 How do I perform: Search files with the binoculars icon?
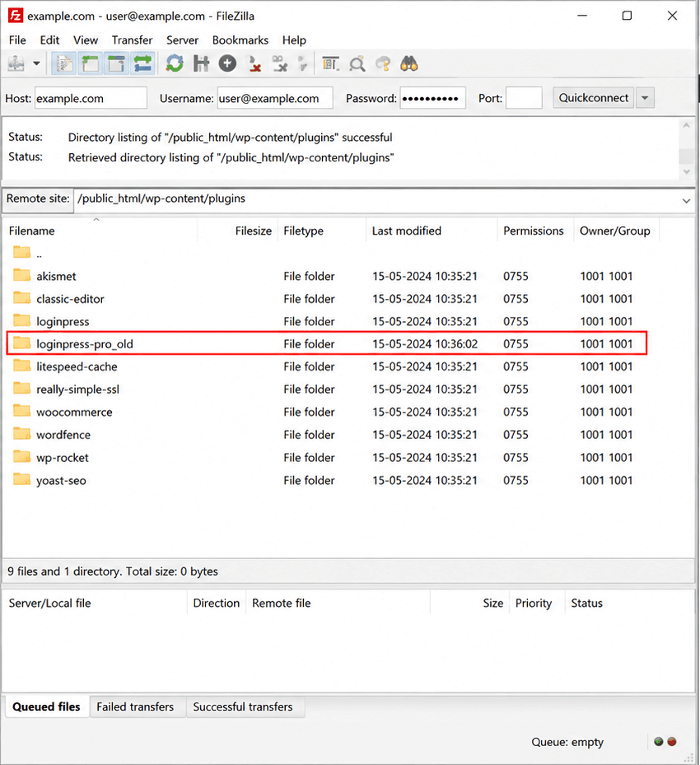click(408, 63)
